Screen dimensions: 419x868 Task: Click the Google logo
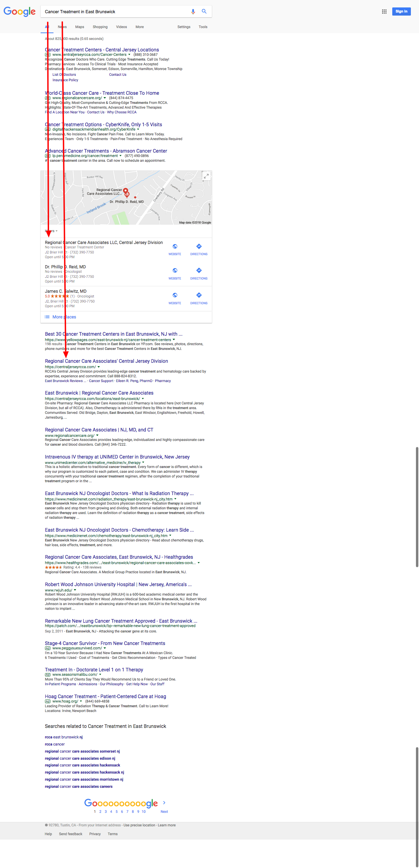click(19, 12)
